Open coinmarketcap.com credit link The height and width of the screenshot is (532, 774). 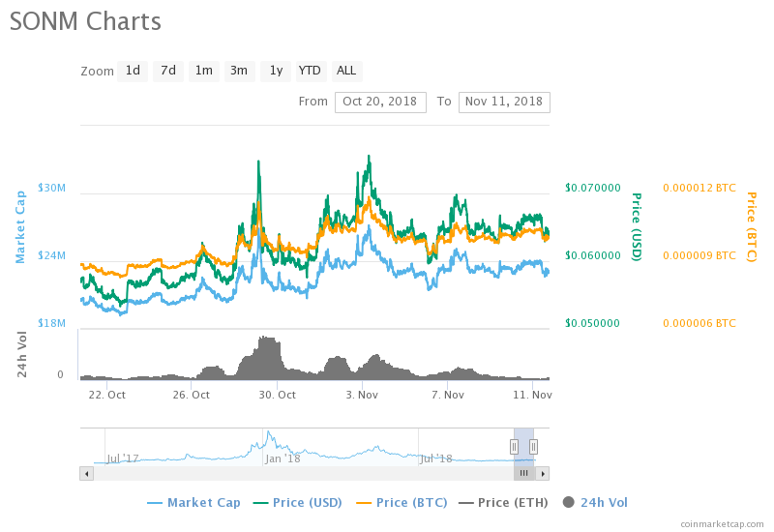click(722, 524)
